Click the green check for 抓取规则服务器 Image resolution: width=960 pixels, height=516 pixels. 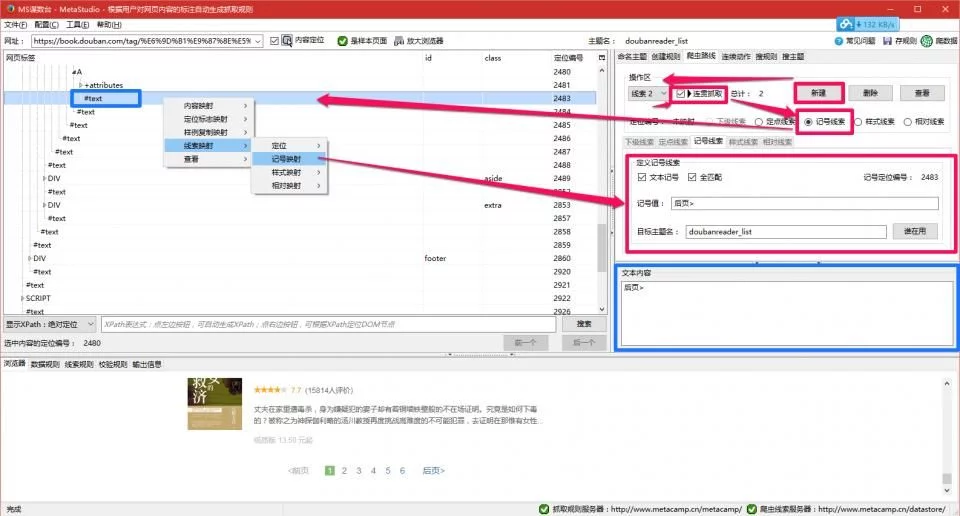tap(544, 509)
